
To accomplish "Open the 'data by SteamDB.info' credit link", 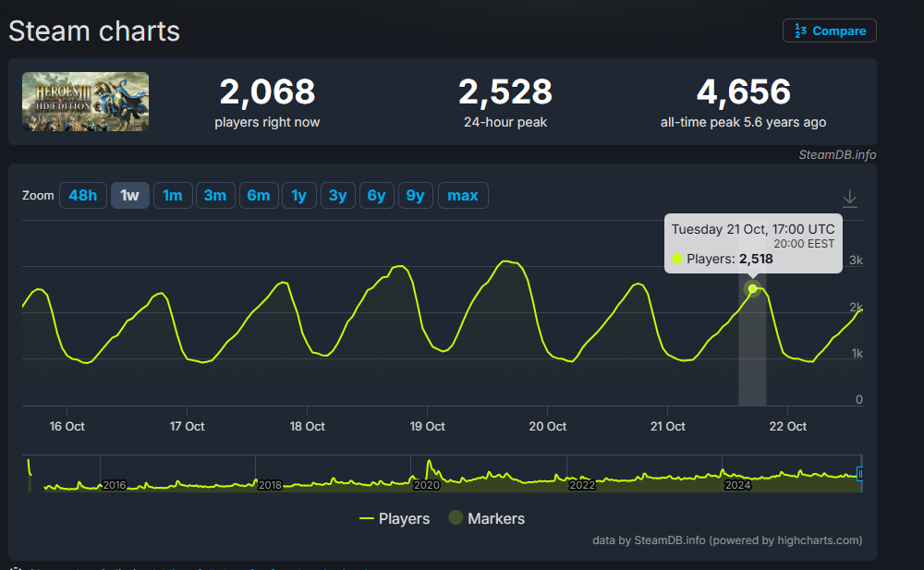I will [x=727, y=540].
